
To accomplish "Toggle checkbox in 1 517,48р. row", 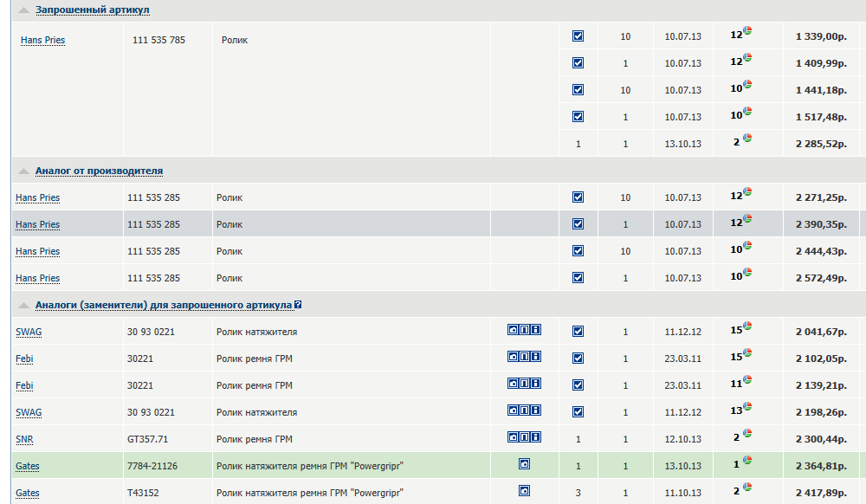I will tap(578, 117).
